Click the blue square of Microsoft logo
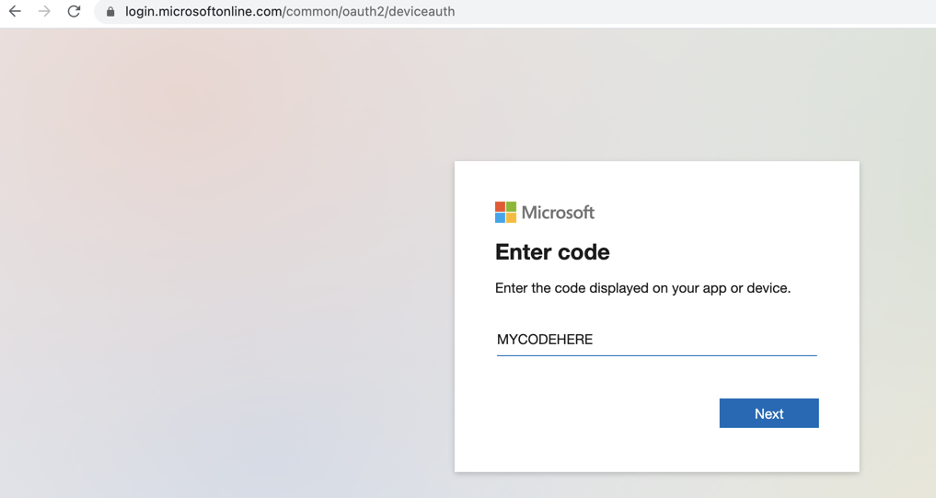This screenshot has height=498, width=936. [x=500, y=218]
